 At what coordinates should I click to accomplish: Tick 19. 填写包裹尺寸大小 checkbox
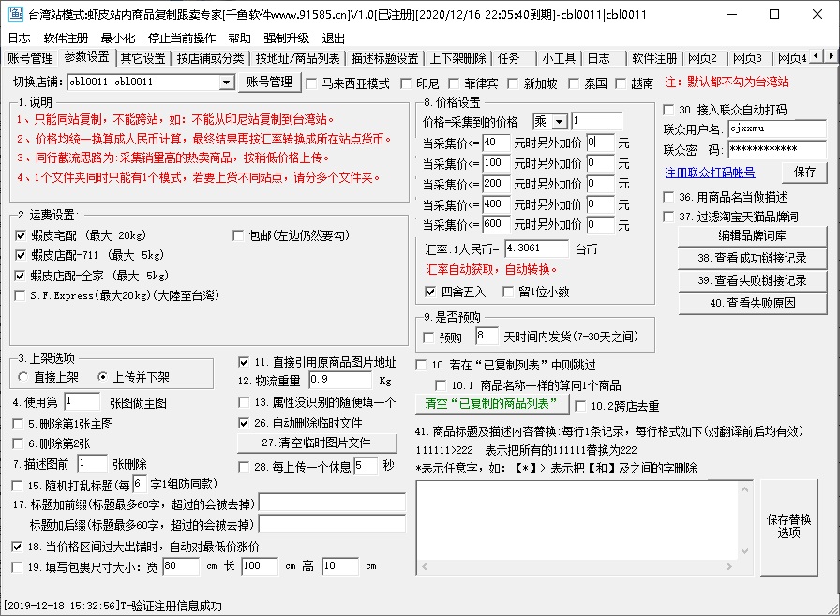(17, 567)
